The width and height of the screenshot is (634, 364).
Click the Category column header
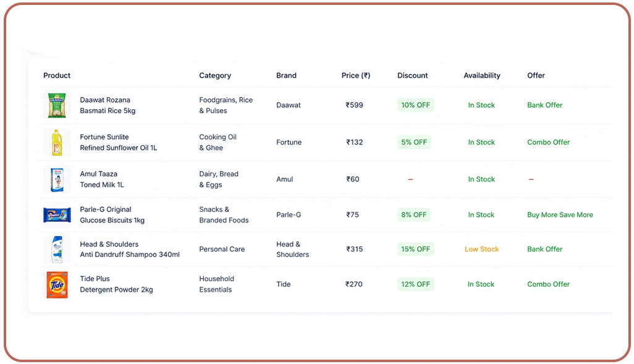click(215, 75)
